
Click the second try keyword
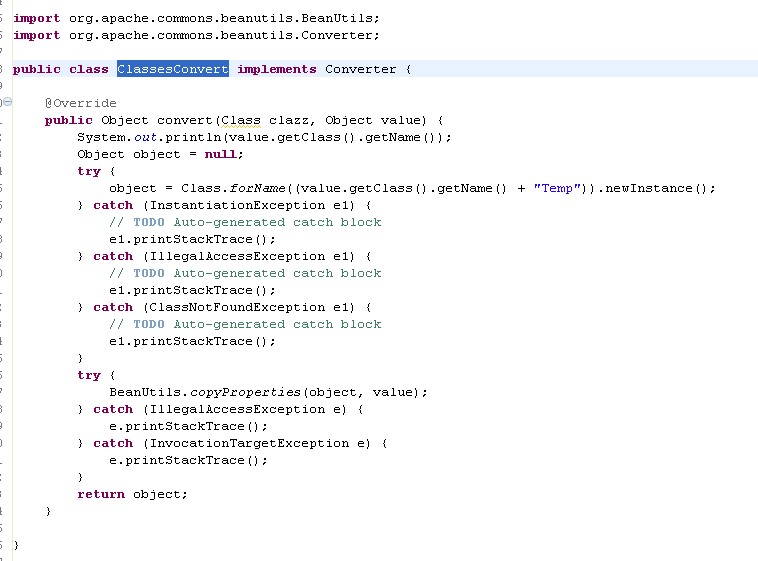tap(89, 375)
